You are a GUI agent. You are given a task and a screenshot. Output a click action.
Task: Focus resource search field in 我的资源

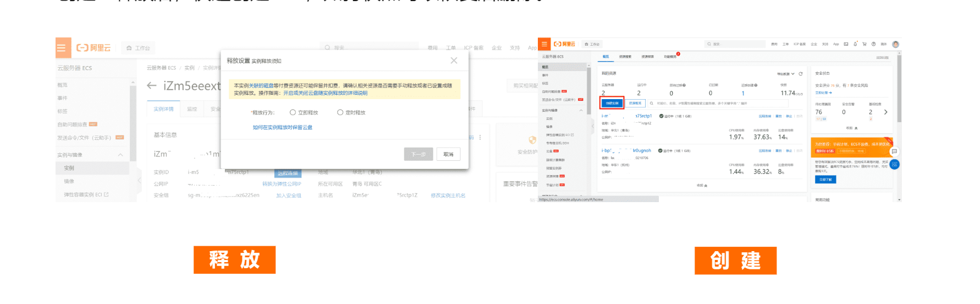(x=718, y=103)
